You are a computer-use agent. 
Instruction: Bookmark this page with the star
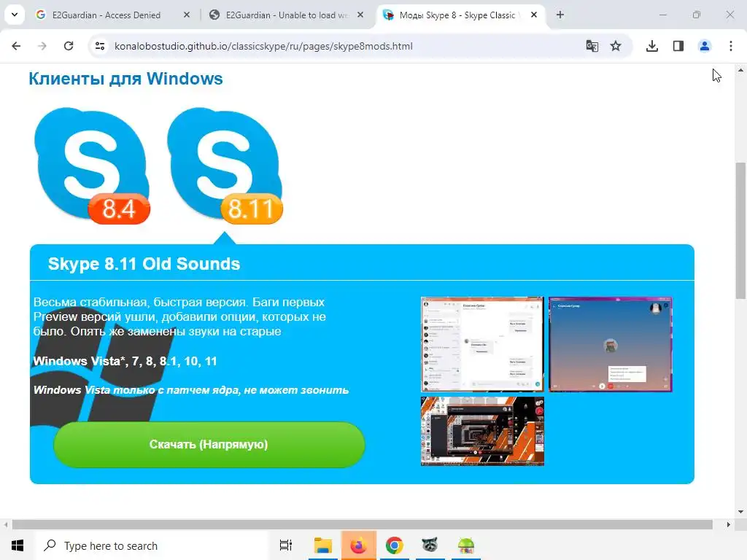616,46
